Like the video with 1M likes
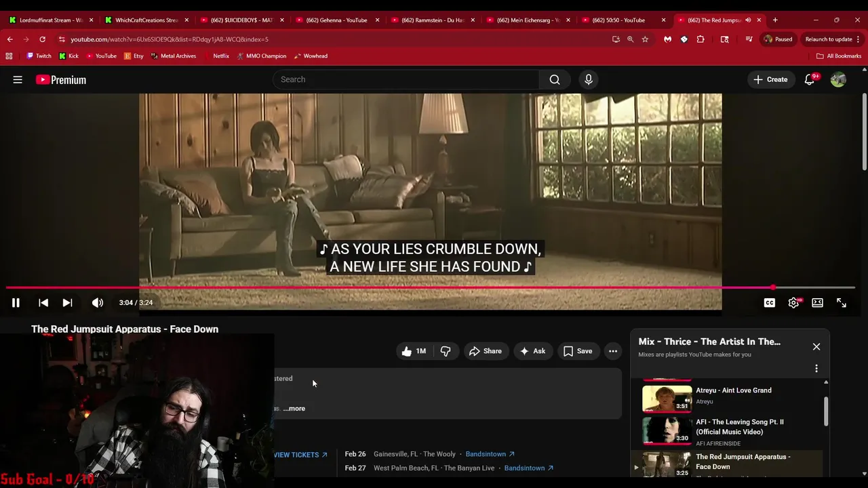The width and height of the screenshot is (868, 488). point(414,351)
